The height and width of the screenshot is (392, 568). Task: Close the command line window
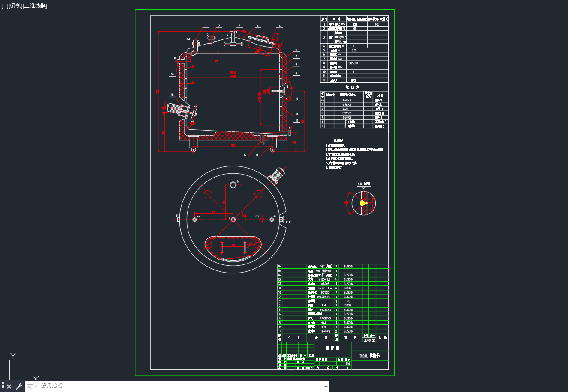(9, 386)
